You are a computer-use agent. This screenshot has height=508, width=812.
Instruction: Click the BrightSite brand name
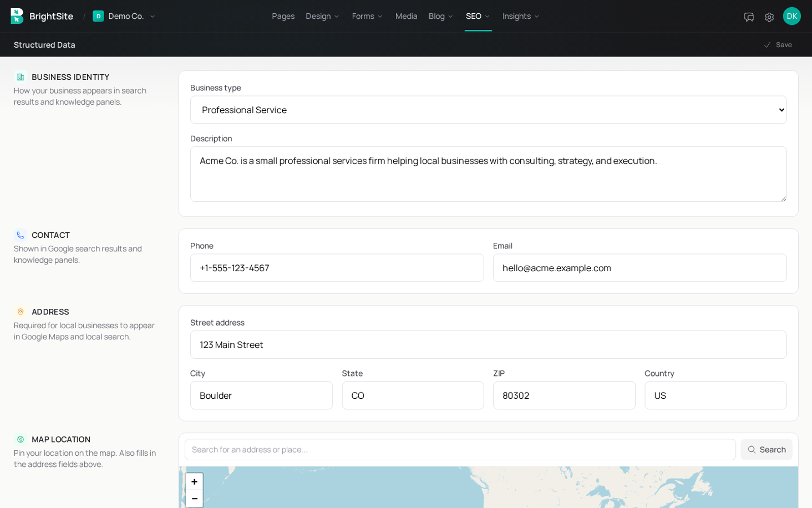[x=51, y=16]
